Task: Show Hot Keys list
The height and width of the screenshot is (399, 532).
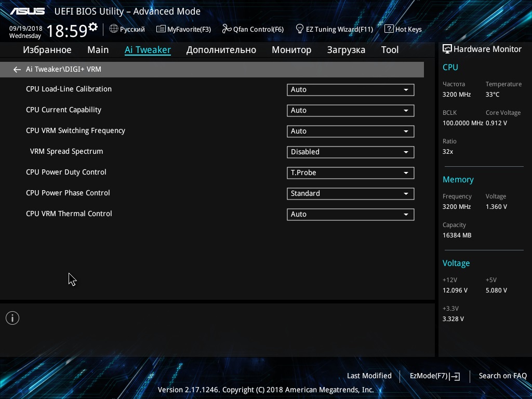Action: coord(403,29)
